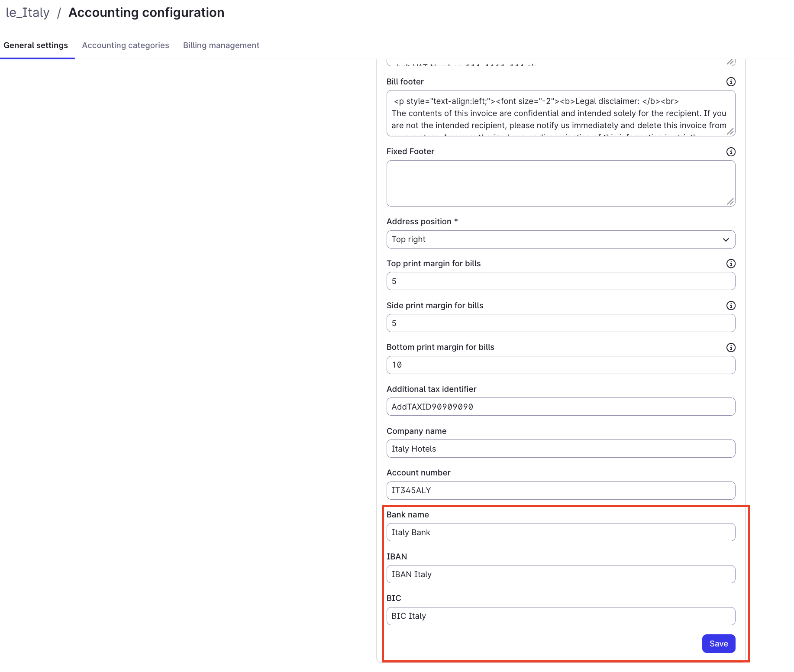Viewport: 794px width, 672px height.
Task: Click the Top print margin field
Action: [561, 281]
